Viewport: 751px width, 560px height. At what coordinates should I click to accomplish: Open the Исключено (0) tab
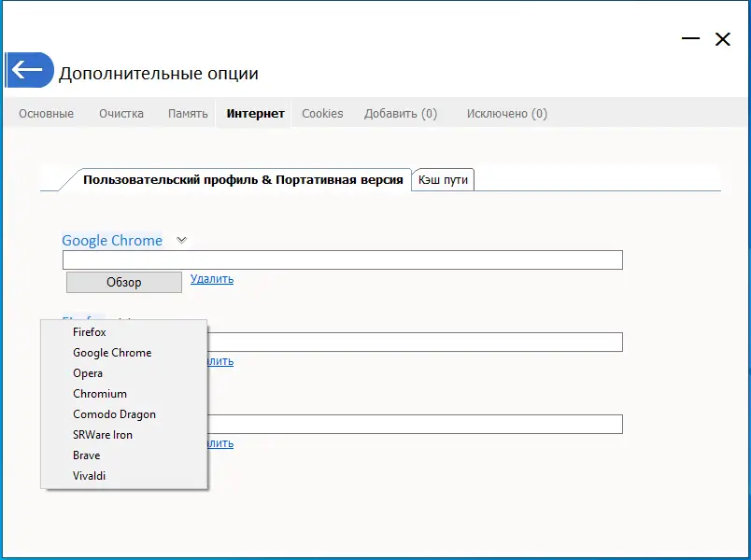(x=507, y=114)
